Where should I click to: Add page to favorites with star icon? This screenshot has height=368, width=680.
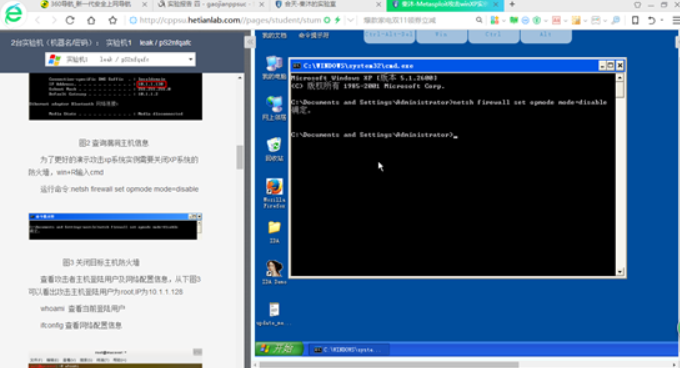pyautogui.click(x=113, y=20)
